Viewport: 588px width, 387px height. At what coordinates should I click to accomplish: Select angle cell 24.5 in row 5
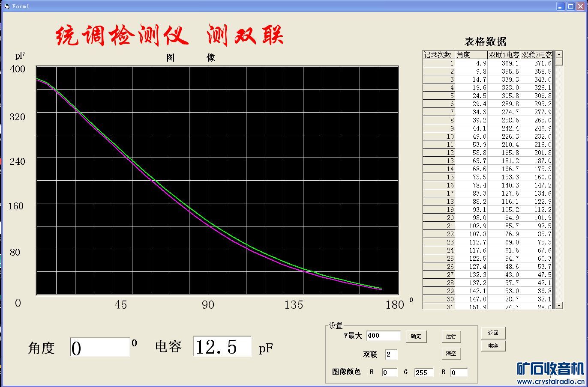[471, 96]
